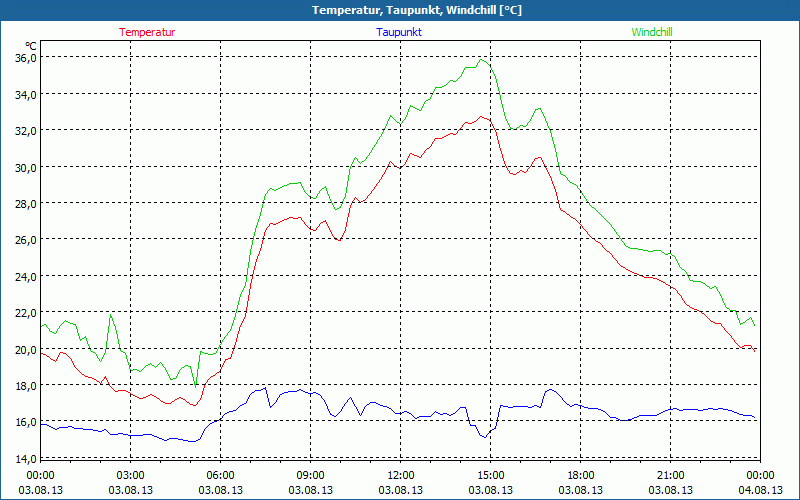Image resolution: width=800 pixels, height=500 pixels.
Task: Click the 32,0 y-axis label
Action: [x=26, y=131]
